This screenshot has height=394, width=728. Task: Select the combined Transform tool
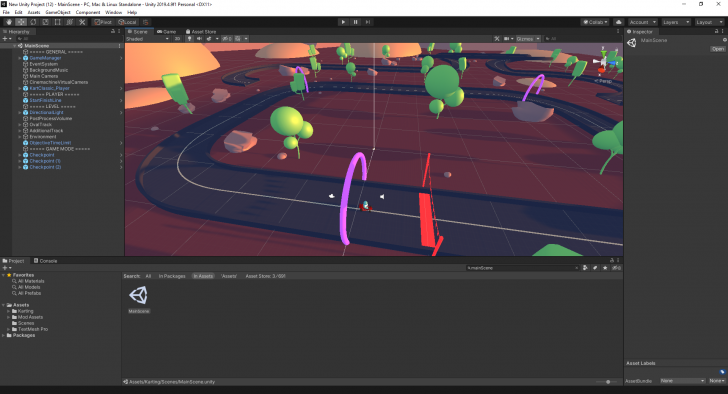[70, 22]
